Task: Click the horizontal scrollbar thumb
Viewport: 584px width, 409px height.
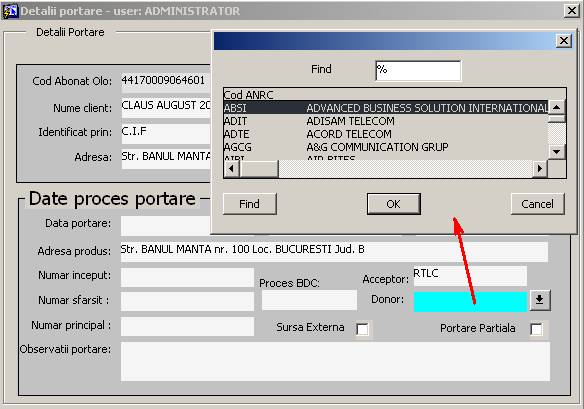Action: click(259, 169)
